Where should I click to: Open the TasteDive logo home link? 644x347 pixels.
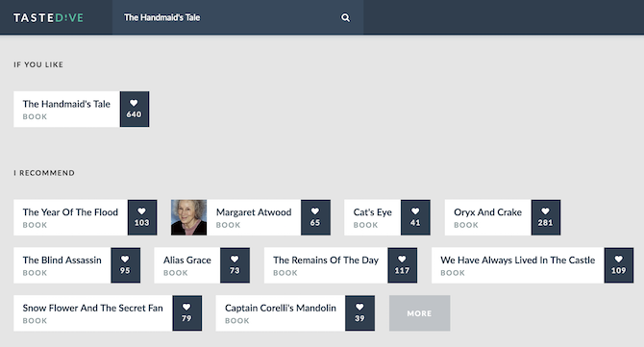click(x=48, y=17)
